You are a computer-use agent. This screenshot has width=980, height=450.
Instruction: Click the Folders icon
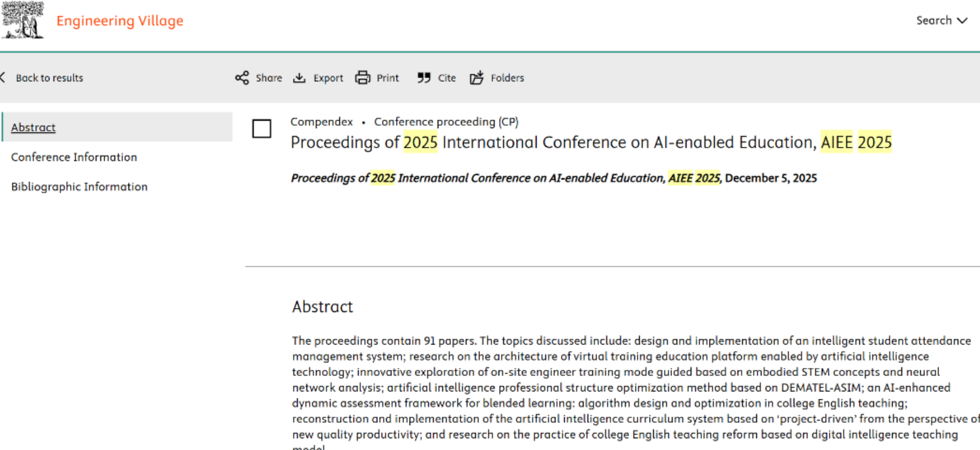(477, 77)
